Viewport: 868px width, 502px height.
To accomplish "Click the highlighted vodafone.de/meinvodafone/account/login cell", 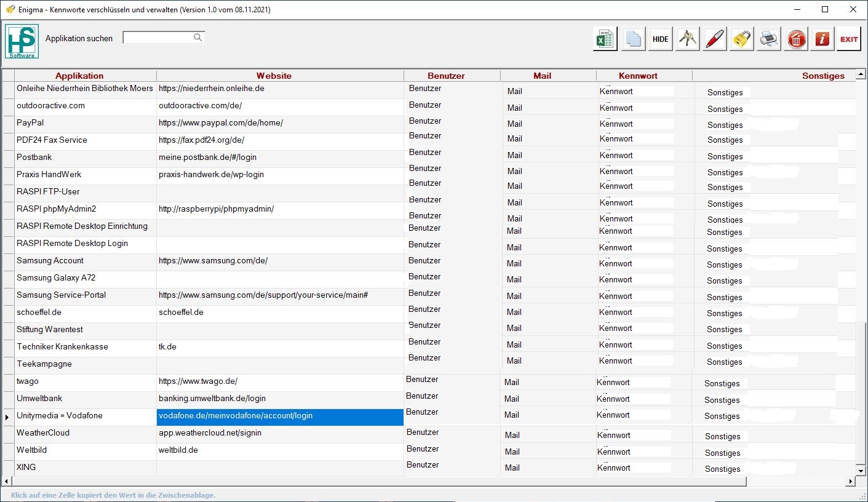I will coord(280,417).
